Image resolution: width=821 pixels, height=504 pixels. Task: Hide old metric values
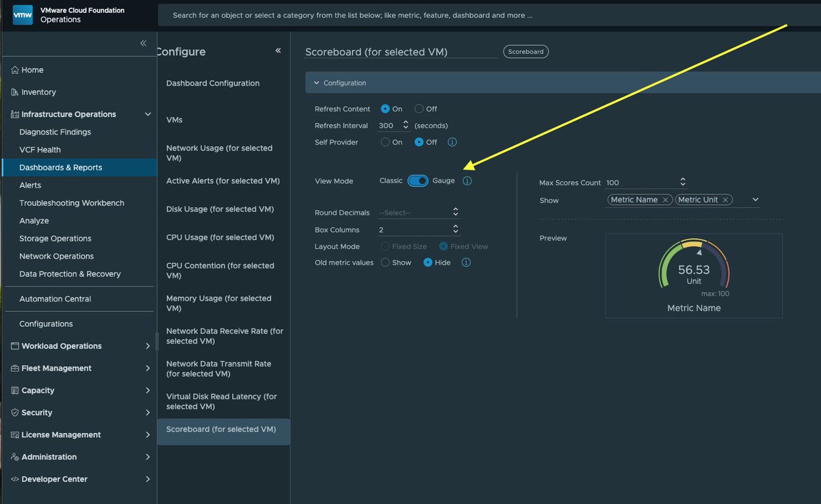point(428,263)
